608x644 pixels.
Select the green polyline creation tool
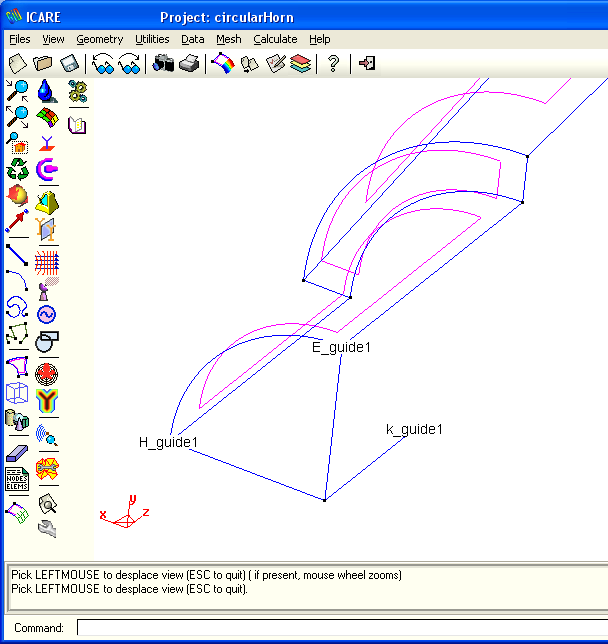point(17,334)
